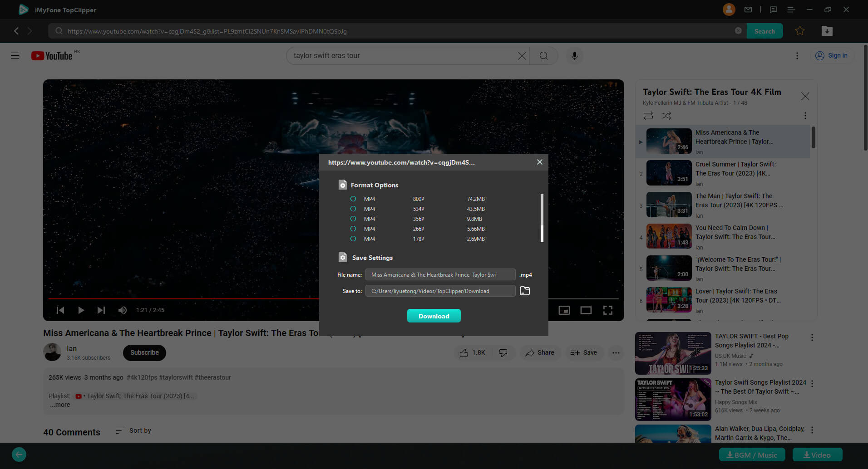
Task: Dislike the video with thumbs down
Action: [503, 353]
